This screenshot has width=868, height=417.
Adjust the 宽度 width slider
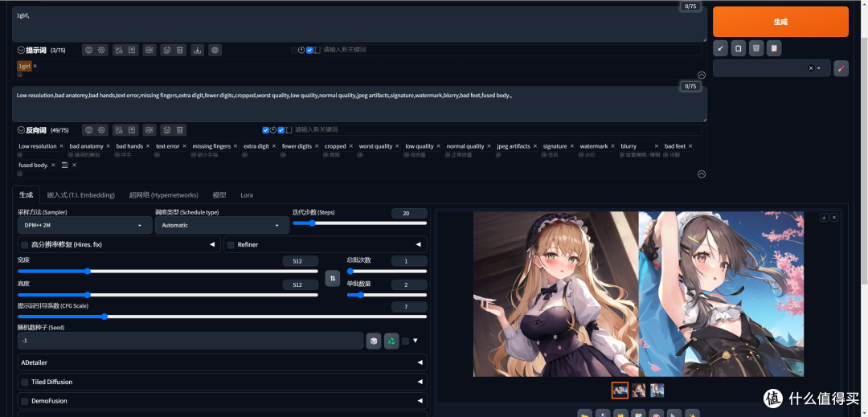168,271
